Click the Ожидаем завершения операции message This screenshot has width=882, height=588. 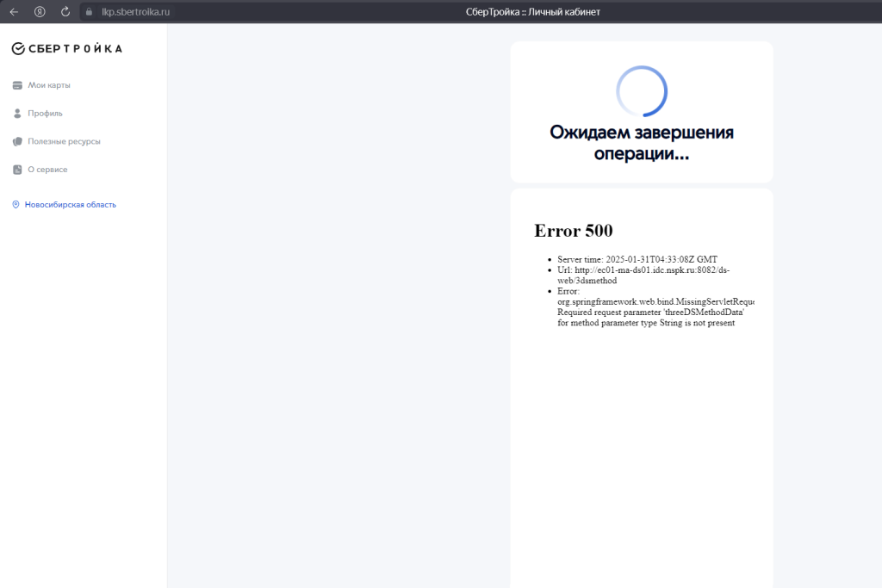click(642, 143)
